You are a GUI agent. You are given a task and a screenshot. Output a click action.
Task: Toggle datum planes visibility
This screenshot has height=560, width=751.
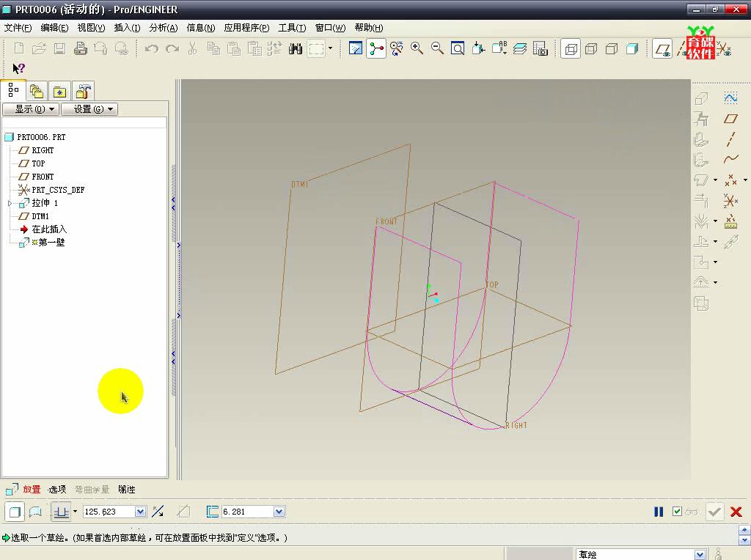click(x=663, y=48)
